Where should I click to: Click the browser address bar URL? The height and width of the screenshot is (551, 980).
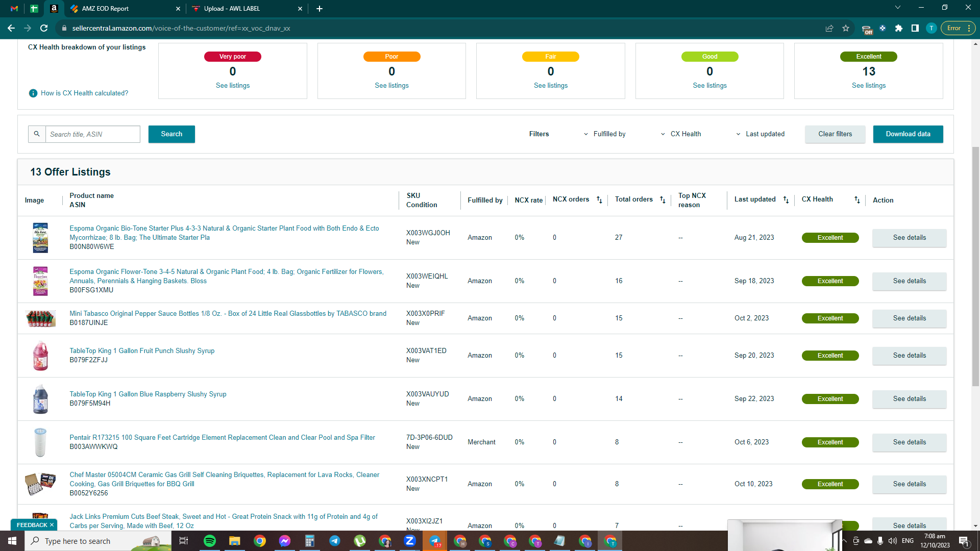tap(181, 28)
